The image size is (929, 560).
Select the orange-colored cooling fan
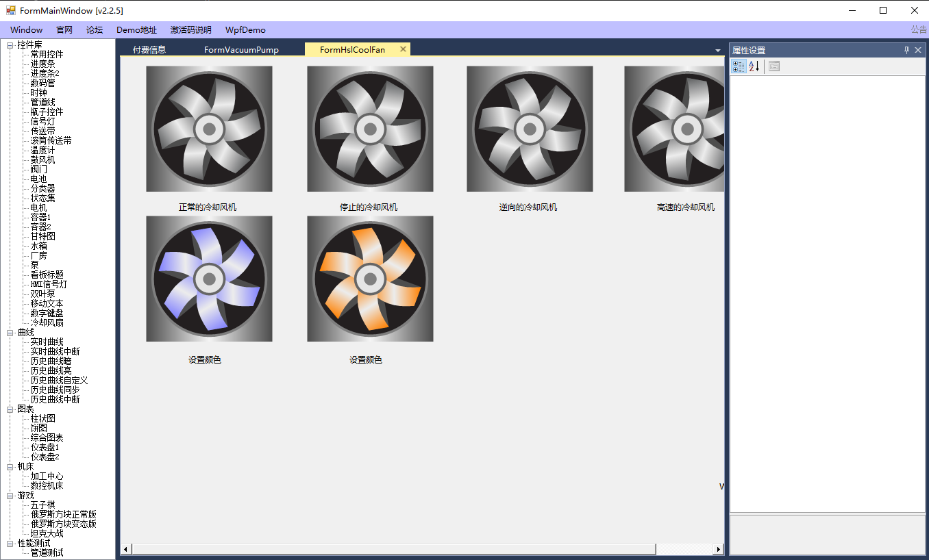pos(370,279)
